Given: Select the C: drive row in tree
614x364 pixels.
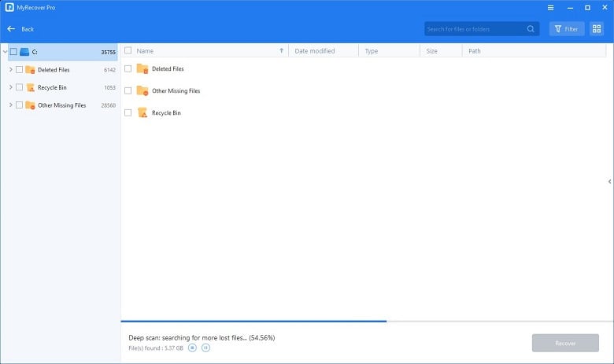Looking at the screenshot, I should click(x=63, y=52).
